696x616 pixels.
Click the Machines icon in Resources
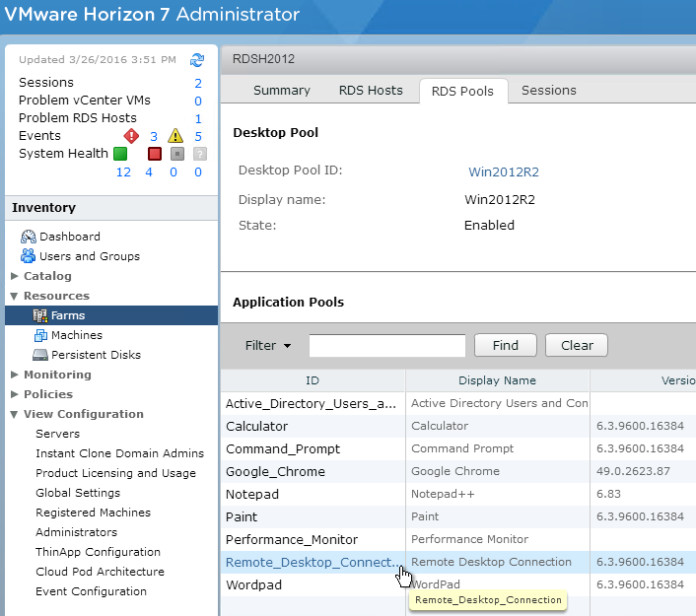click(x=40, y=335)
